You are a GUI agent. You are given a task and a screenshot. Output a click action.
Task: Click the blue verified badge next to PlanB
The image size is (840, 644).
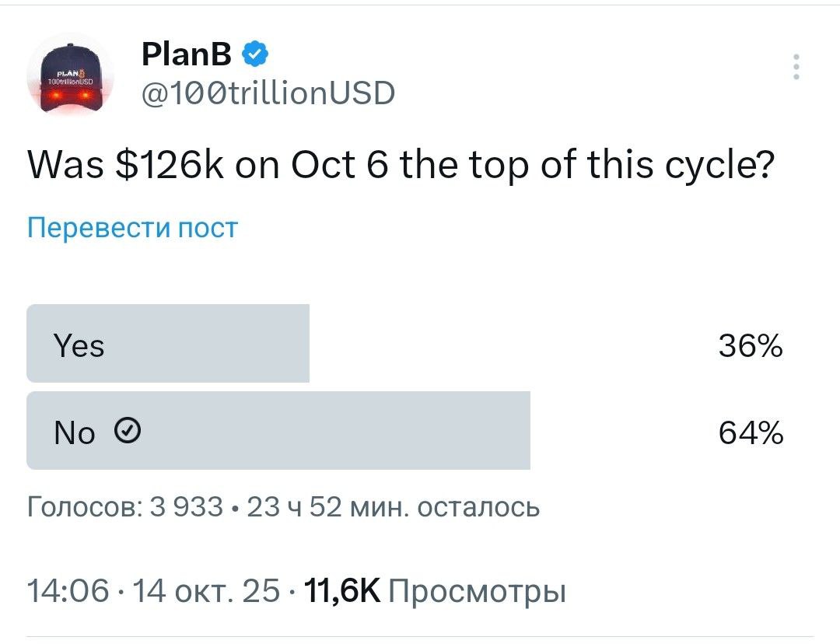(x=257, y=54)
